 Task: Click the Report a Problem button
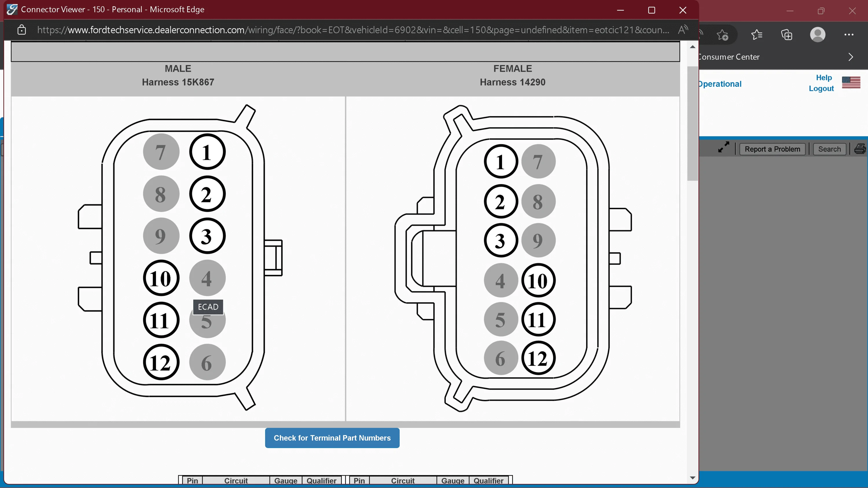tap(772, 149)
